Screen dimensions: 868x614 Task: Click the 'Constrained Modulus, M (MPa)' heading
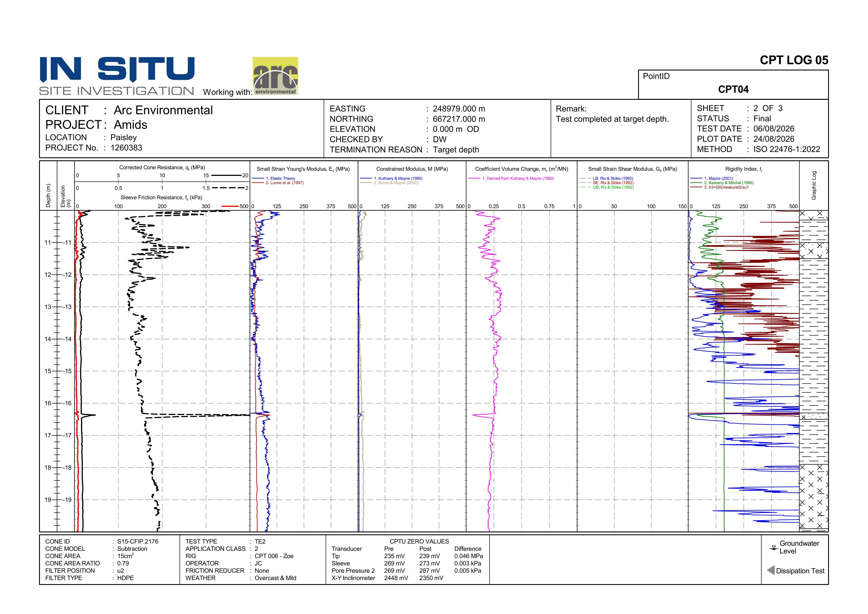click(412, 169)
